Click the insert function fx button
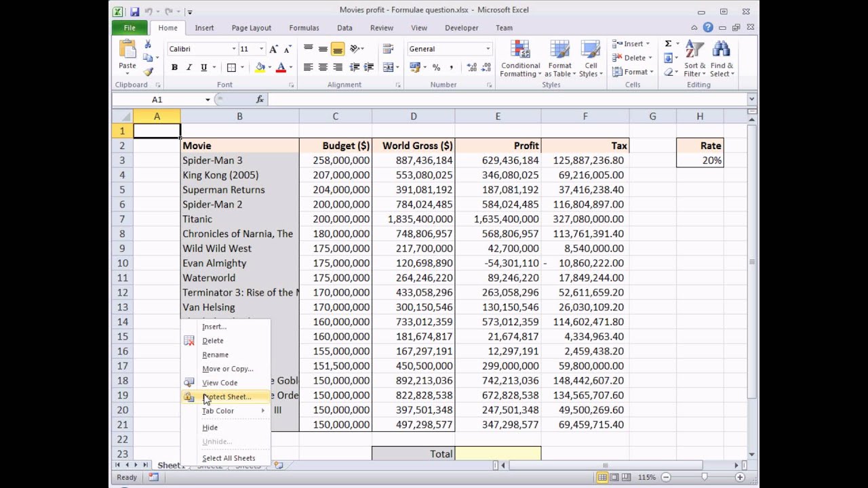The height and width of the screenshot is (488, 868). [260, 100]
